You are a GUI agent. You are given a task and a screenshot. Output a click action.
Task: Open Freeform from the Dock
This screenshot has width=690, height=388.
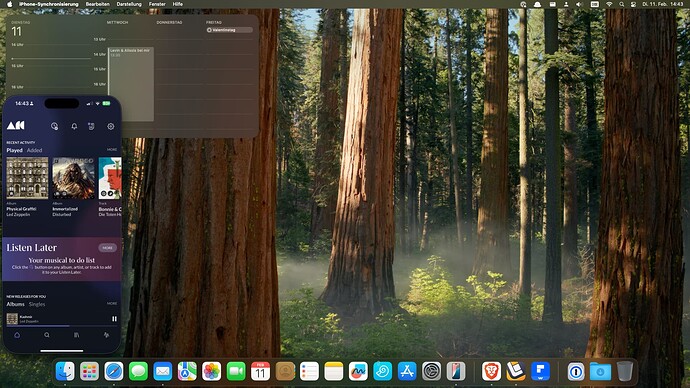pos(358,372)
